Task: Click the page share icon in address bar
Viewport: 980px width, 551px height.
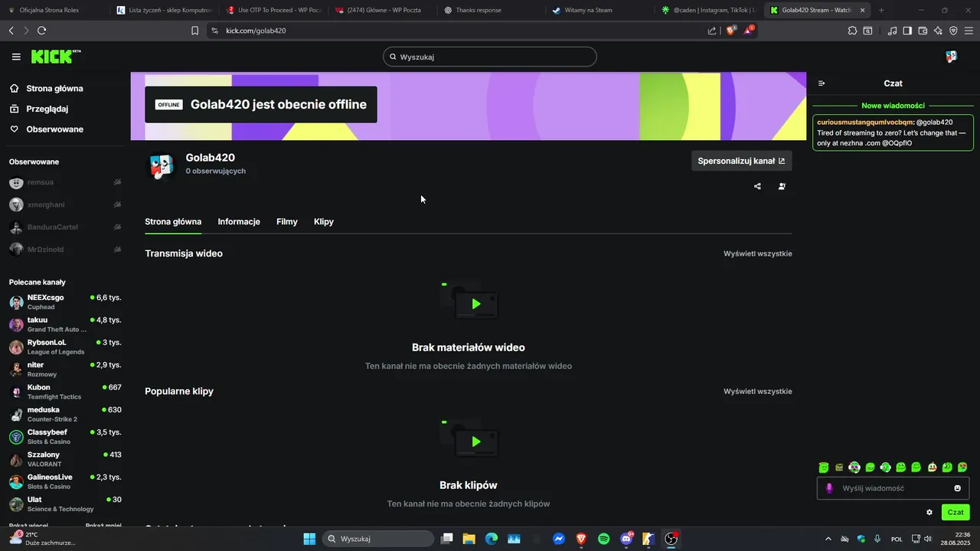Action: click(x=712, y=31)
